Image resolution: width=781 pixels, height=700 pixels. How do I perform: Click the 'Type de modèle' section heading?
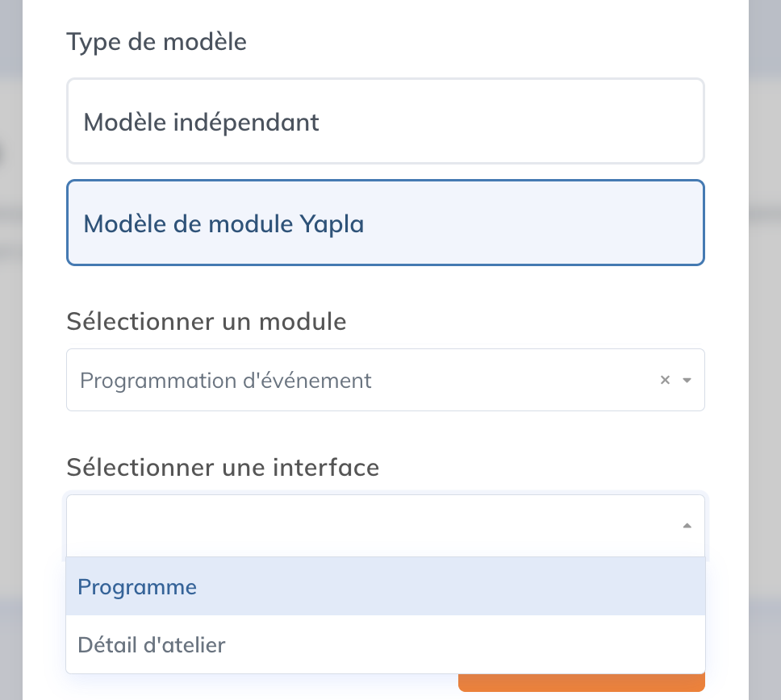click(x=157, y=42)
